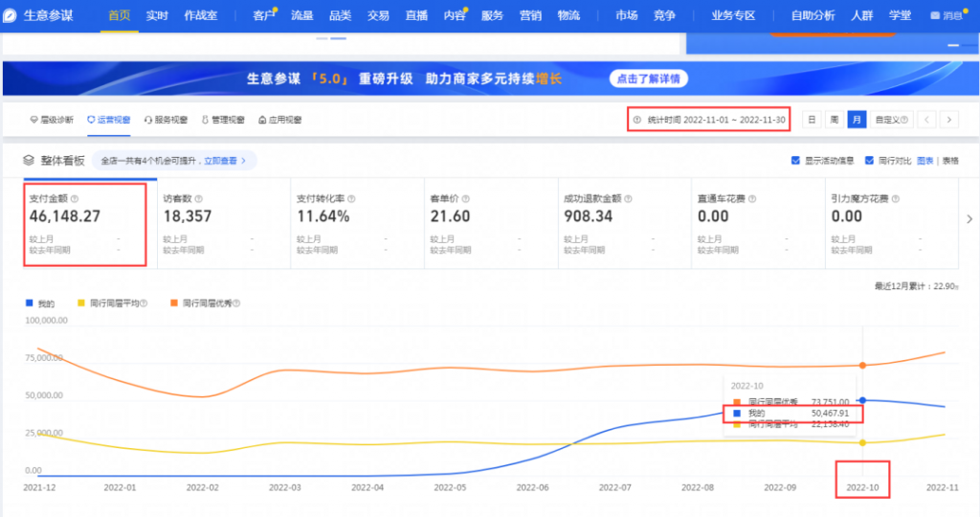Image resolution: width=980 pixels, height=517 pixels.
Task: Open the 实时 nav item
Action: point(157,15)
